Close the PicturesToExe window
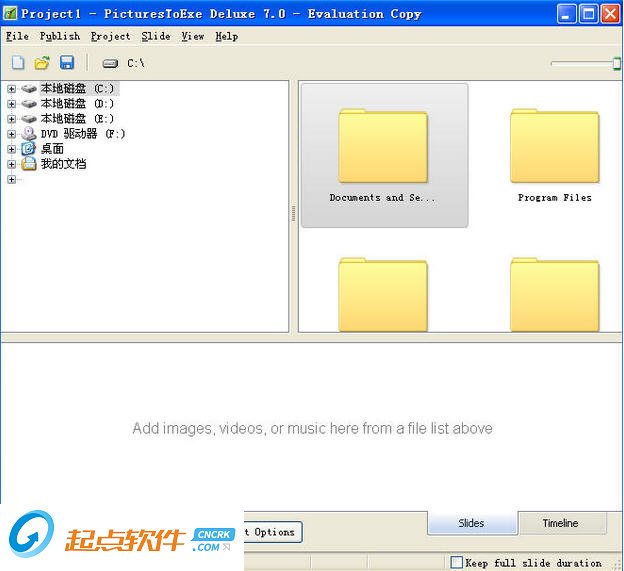 tap(610, 14)
